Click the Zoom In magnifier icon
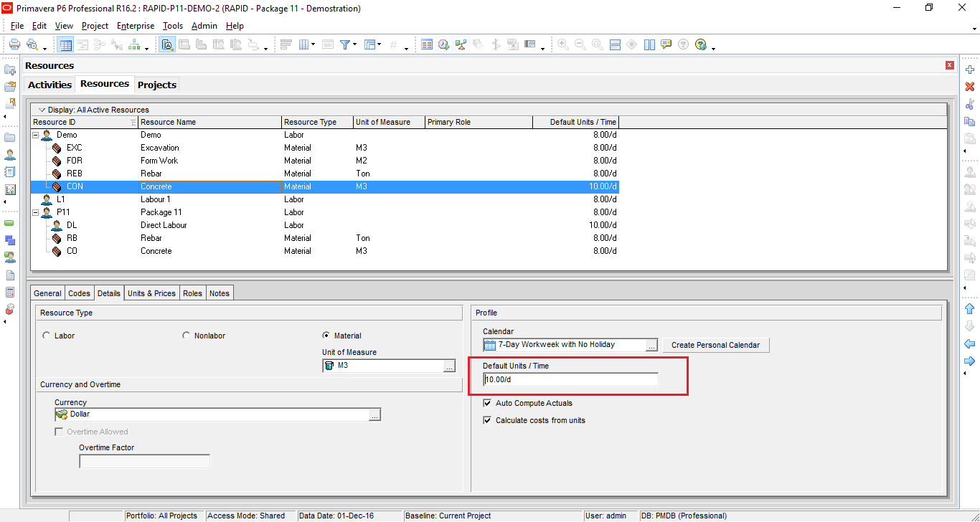 tap(562, 44)
